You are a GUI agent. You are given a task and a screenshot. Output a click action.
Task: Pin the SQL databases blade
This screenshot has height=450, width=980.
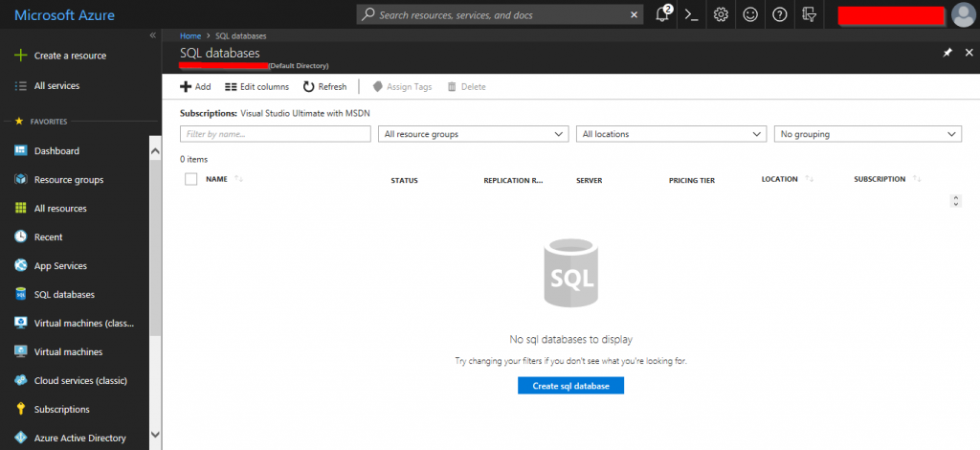pos(947,53)
